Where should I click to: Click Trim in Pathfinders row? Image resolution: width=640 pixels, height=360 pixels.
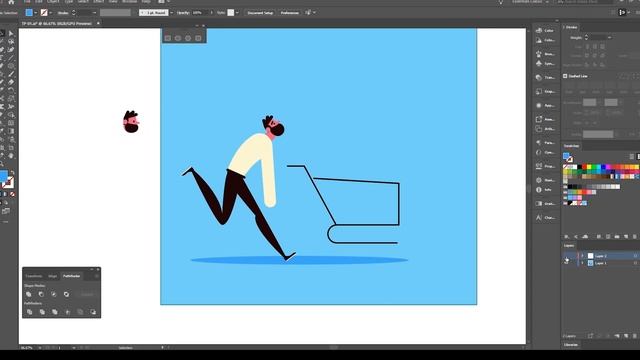[x=42, y=312]
